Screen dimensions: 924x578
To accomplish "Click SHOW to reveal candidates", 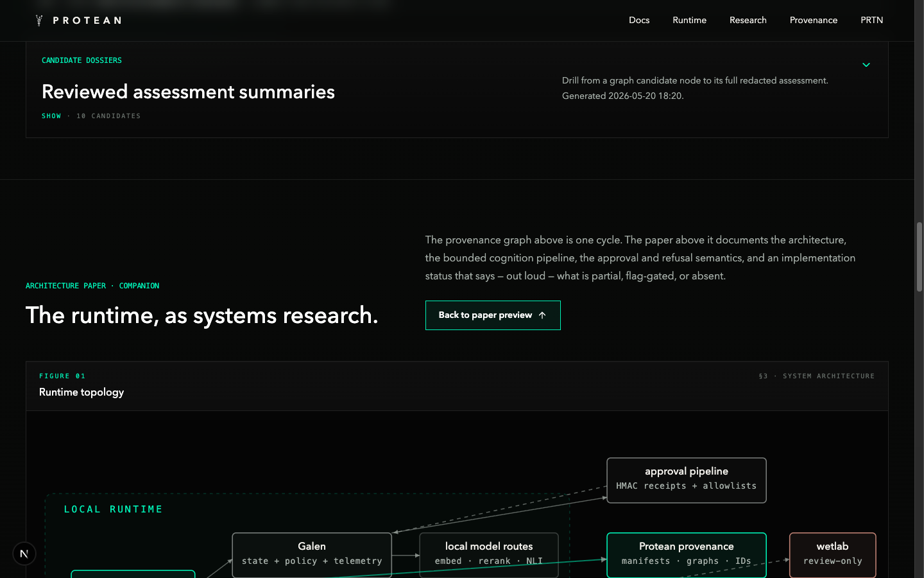I will click(x=51, y=116).
